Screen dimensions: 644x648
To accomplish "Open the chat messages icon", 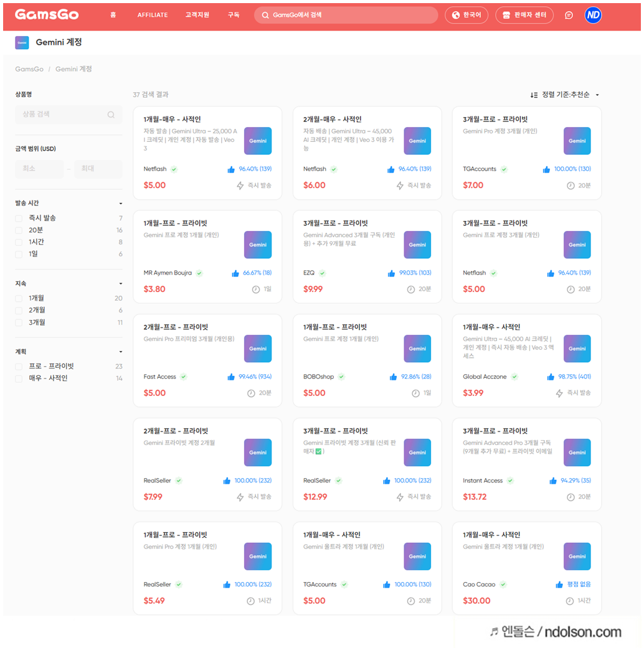I will point(569,15).
